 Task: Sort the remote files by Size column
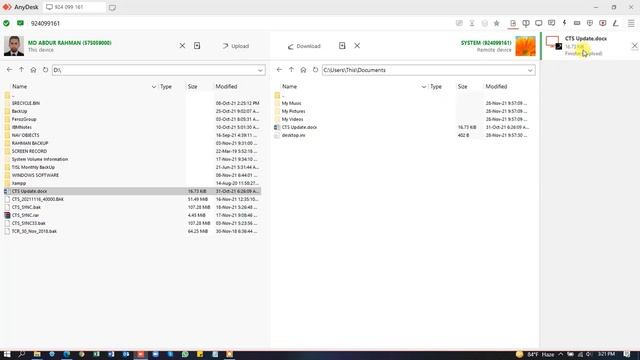click(462, 87)
